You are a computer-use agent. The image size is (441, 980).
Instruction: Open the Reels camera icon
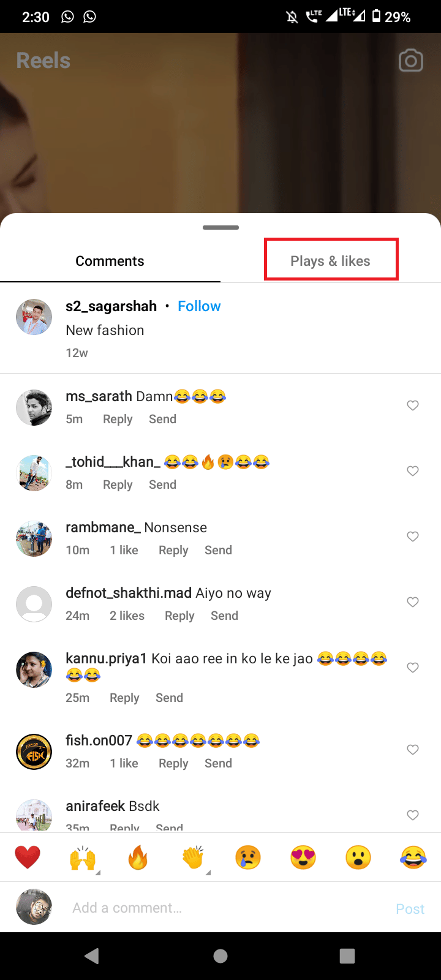[x=410, y=61]
